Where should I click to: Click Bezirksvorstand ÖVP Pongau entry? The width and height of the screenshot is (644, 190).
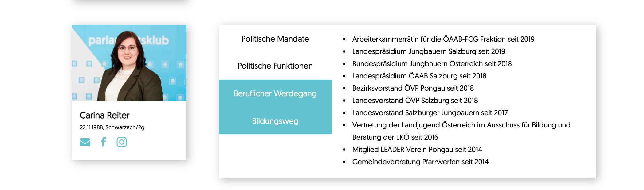(413, 88)
